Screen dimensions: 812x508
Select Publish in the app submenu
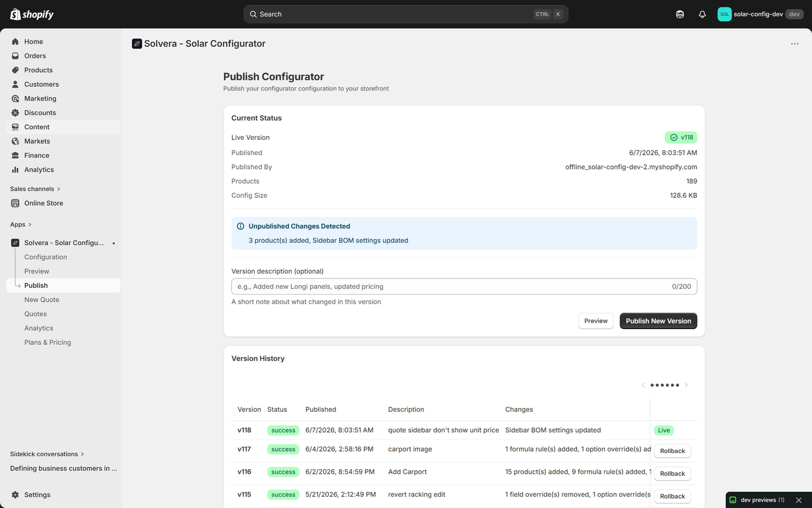coord(63,285)
